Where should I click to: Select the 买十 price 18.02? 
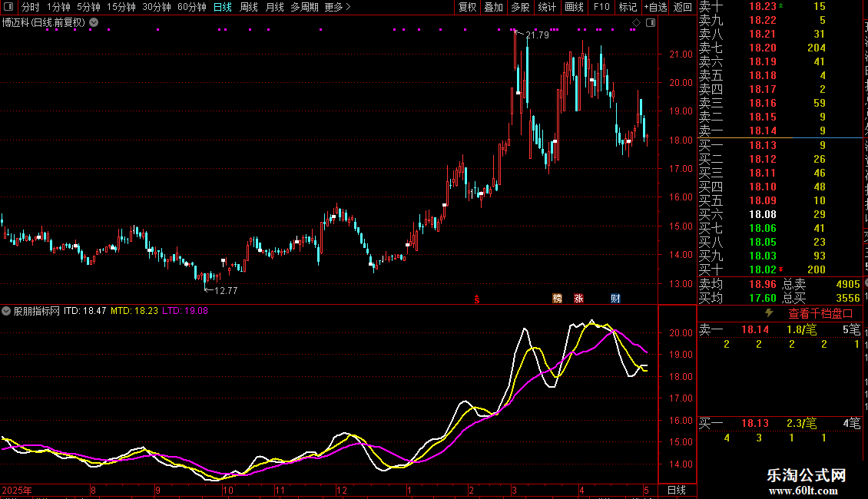click(762, 269)
